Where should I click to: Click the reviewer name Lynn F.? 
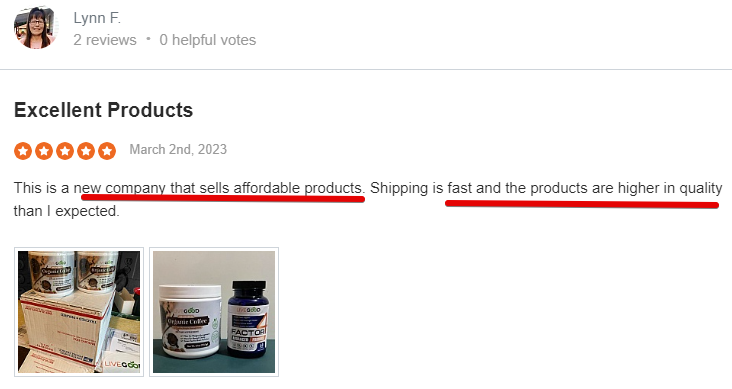coord(97,18)
